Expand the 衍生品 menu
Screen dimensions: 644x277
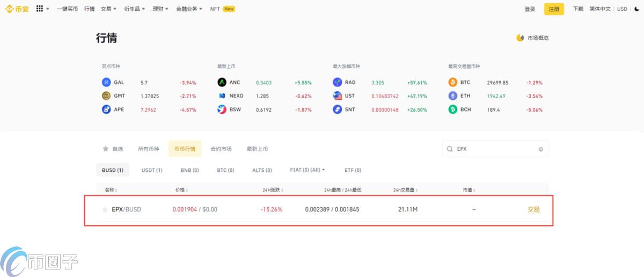pos(134,9)
